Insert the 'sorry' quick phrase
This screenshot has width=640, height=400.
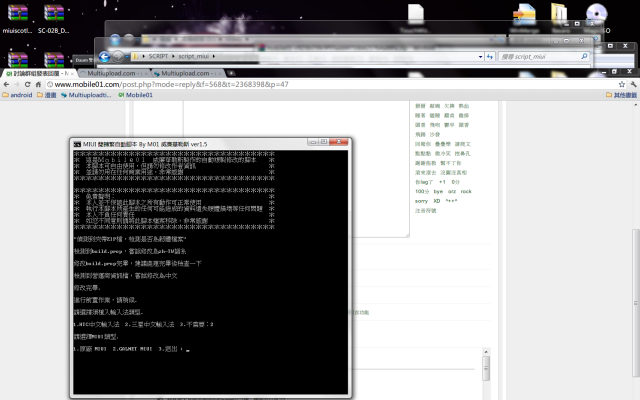click(421, 201)
